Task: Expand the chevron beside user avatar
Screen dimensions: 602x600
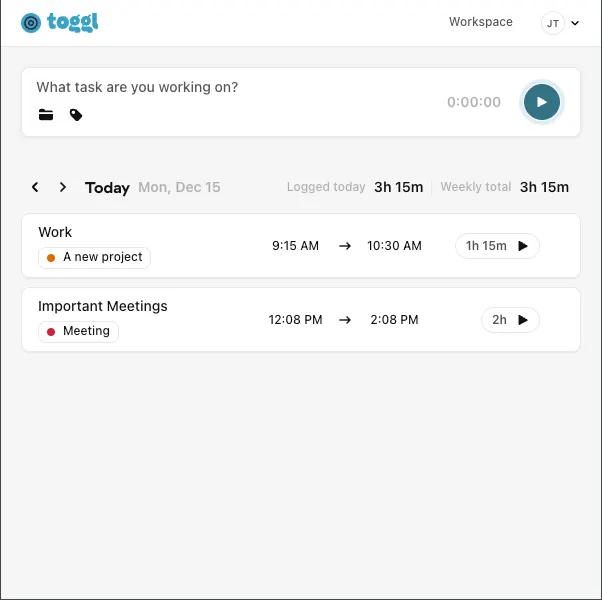Action: (x=575, y=24)
